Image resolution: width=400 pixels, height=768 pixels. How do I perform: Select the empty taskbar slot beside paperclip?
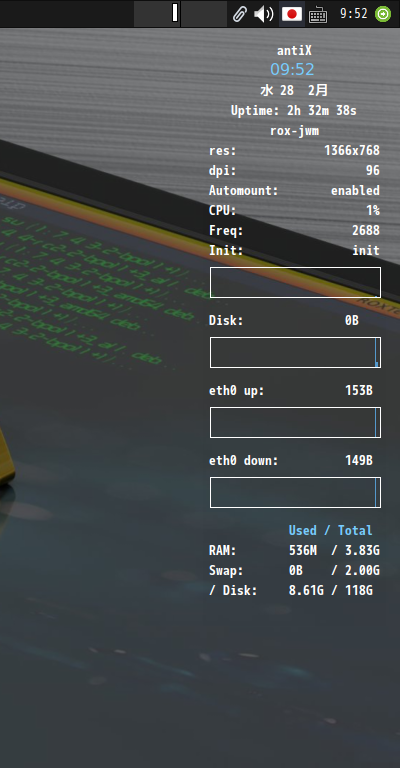pyautogui.click(x=204, y=14)
